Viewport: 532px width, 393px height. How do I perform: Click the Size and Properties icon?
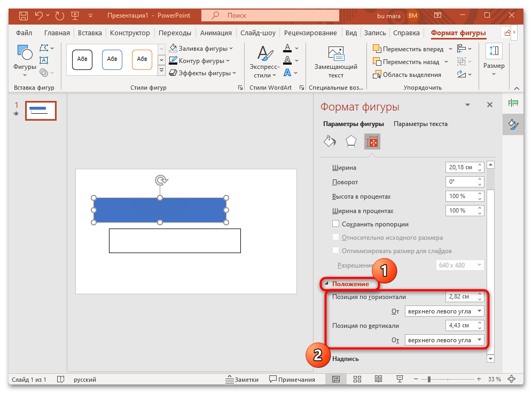pyautogui.click(x=372, y=141)
